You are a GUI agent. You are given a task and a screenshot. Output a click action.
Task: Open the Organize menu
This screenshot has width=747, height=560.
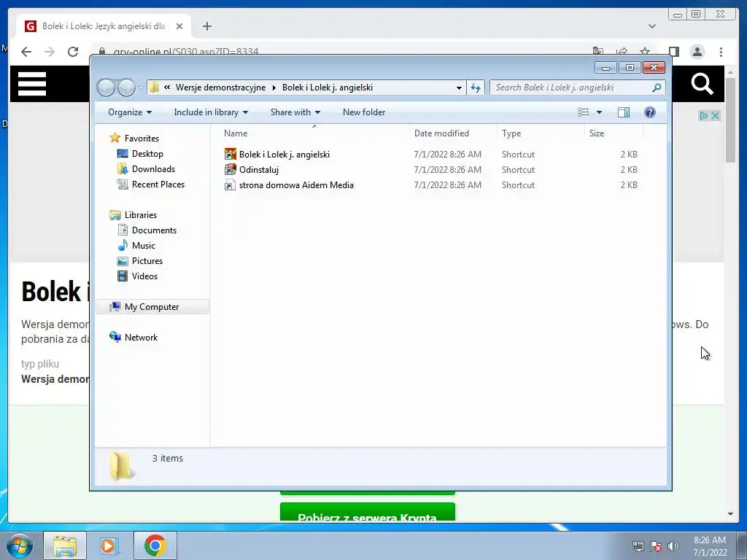click(x=130, y=112)
